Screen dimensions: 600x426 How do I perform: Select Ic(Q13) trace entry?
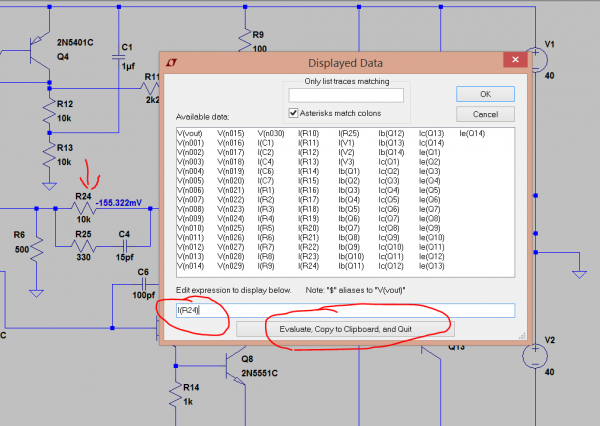click(431, 134)
